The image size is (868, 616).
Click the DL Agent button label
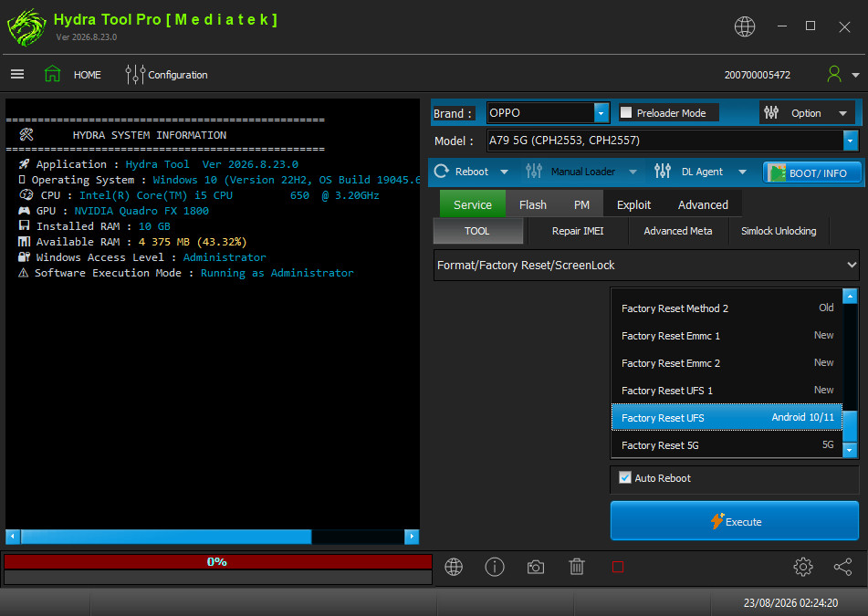(x=702, y=172)
